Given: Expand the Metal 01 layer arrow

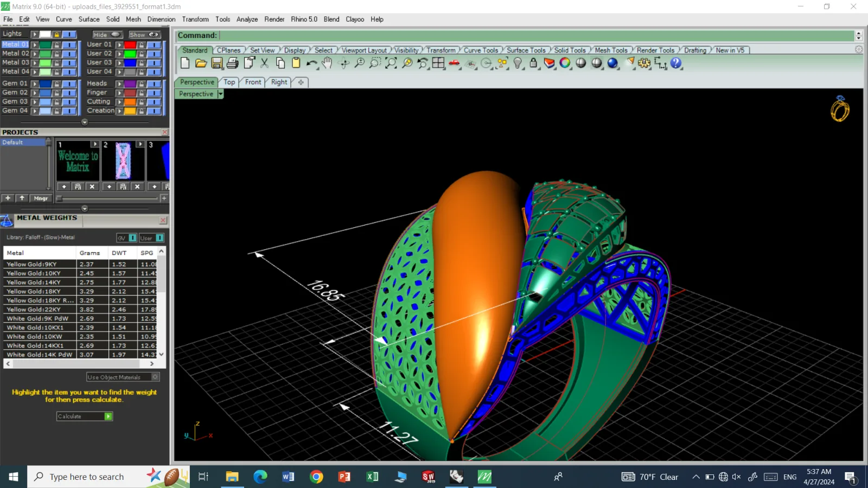Looking at the screenshot, I should (35, 44).
